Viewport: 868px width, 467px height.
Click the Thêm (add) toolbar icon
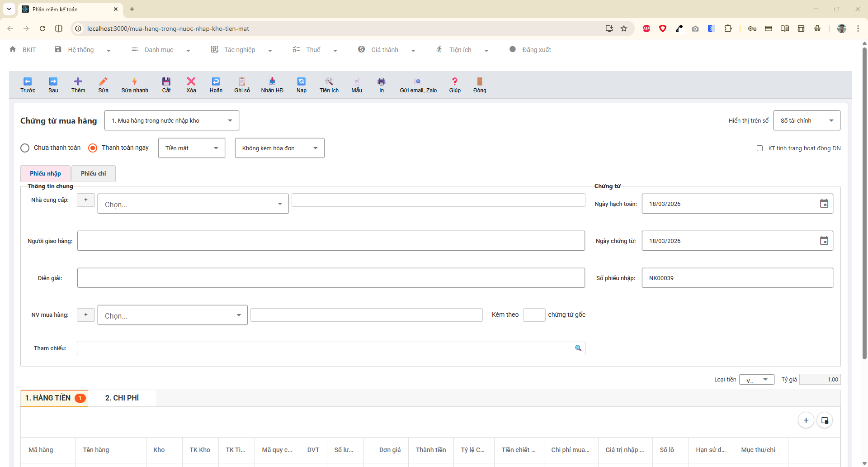pos(78,82)
